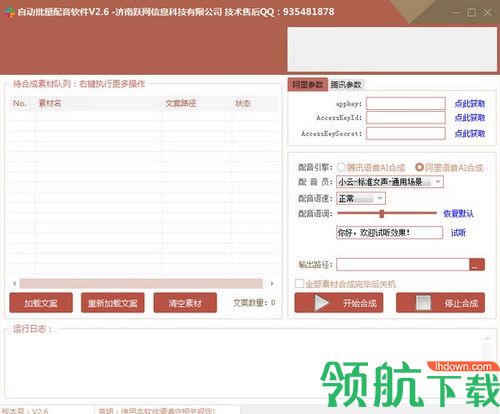The width and height of the screenshot is (500, 414).
Task: Click the banner area at top right
Action: pos(392,49)
